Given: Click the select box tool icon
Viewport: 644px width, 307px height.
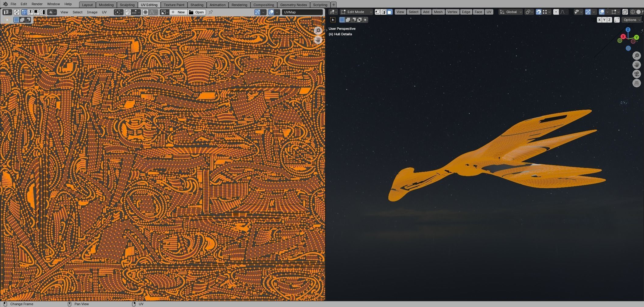Looking at the screenshot, I should coord(333,20).
